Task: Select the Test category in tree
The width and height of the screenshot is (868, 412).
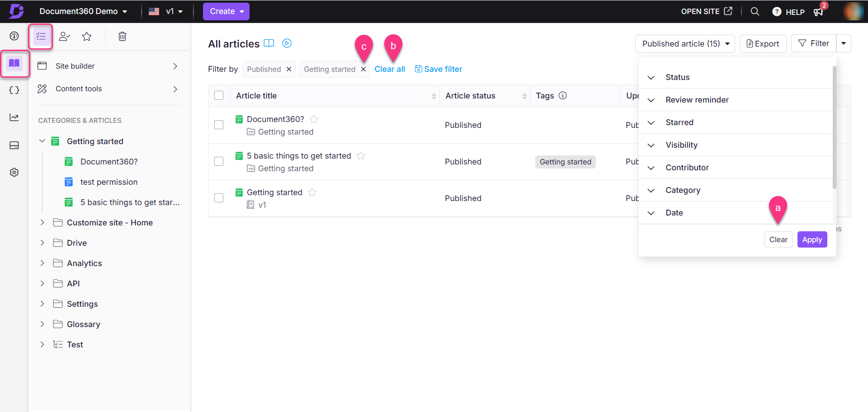Action: tap(75, 345)
